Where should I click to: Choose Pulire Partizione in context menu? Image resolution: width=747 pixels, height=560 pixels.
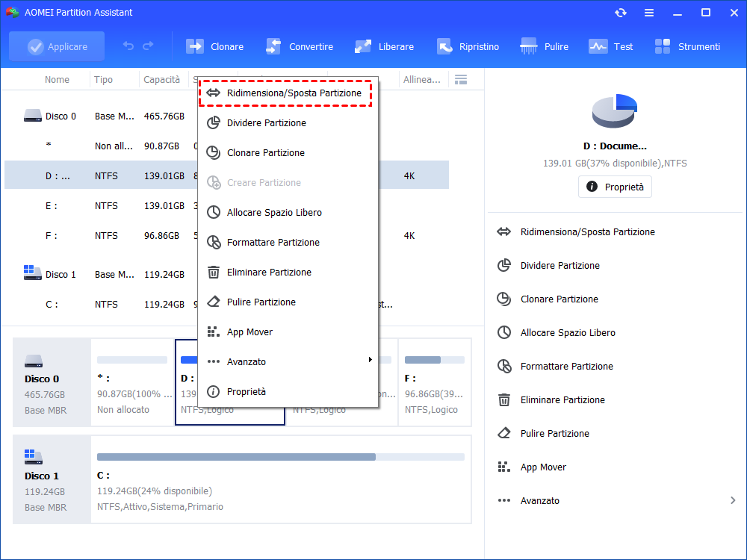[x=288, y=302]
